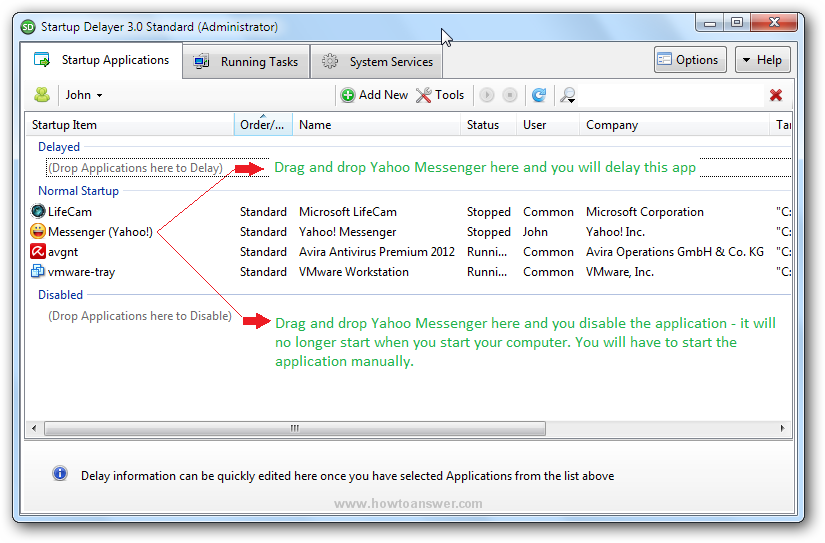Click the blue information icon
Viewport: 825px width, 543px height.
pos(60,473)
